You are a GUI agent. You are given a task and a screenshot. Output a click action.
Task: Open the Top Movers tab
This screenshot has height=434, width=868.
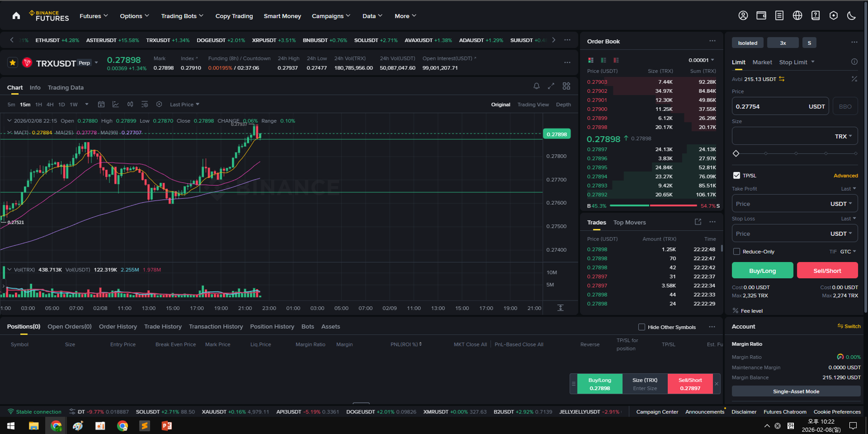(630, 222)
